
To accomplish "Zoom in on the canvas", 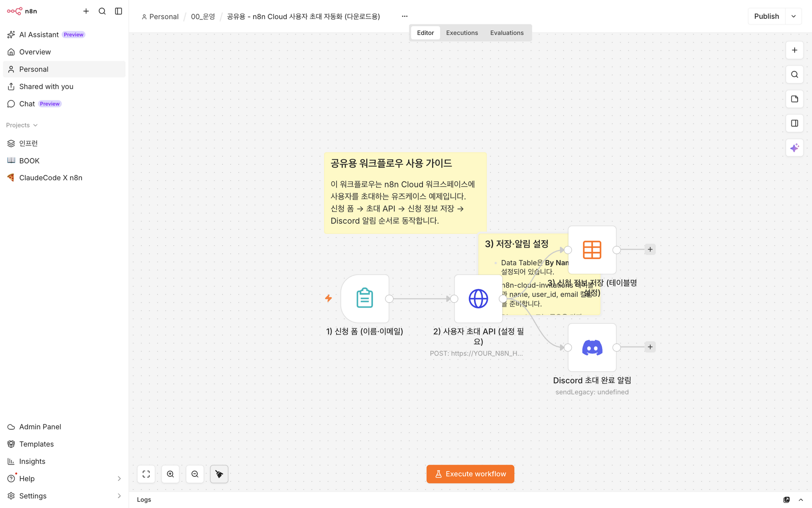I will tap(171, 474).
